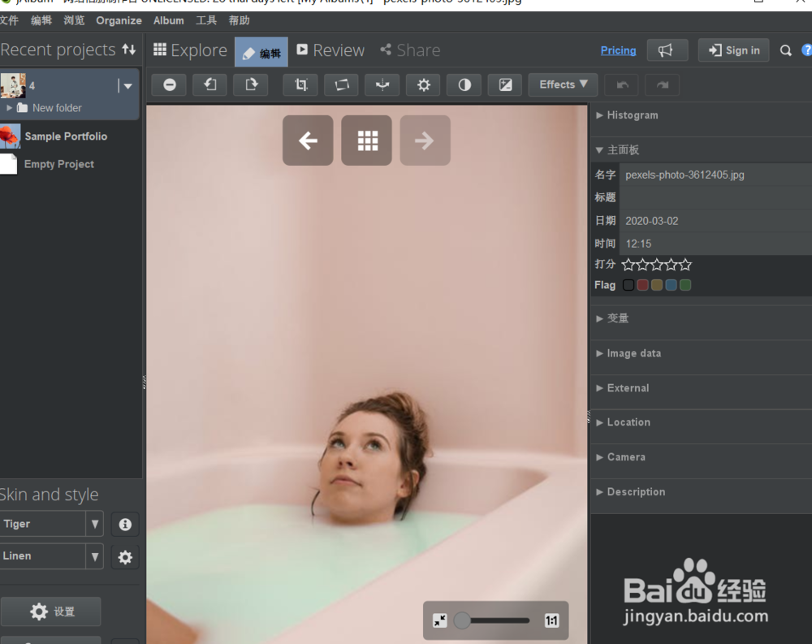The width and height of the screenshot is (812, 644).
Task: Open the Album menu
Action: [x=168, y=21]
